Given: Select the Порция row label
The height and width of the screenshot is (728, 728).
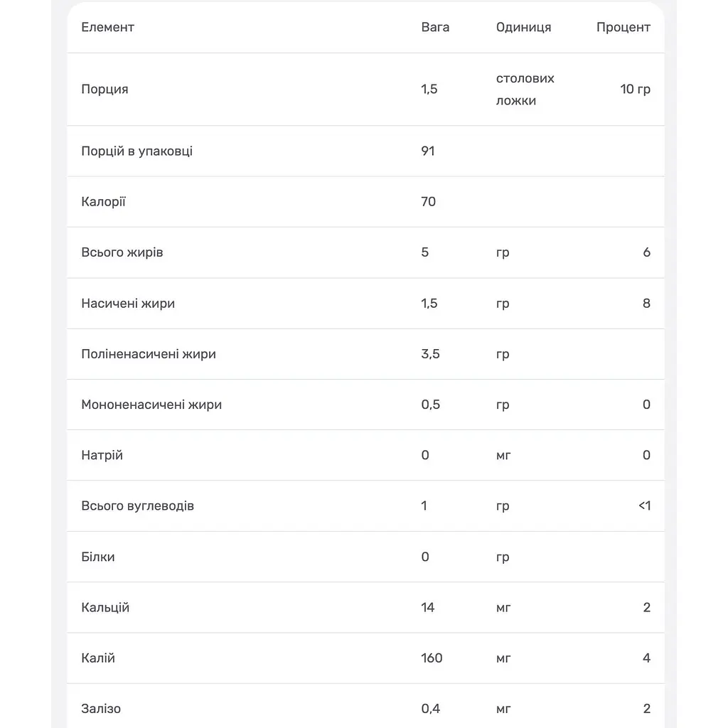Looking at the screenshot, I should tap(105, 89).
